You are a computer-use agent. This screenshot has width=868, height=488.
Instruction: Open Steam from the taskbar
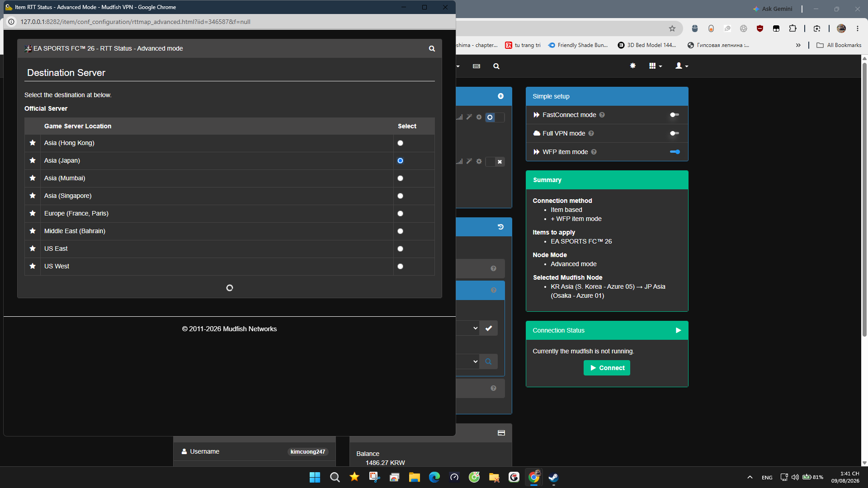553,477
